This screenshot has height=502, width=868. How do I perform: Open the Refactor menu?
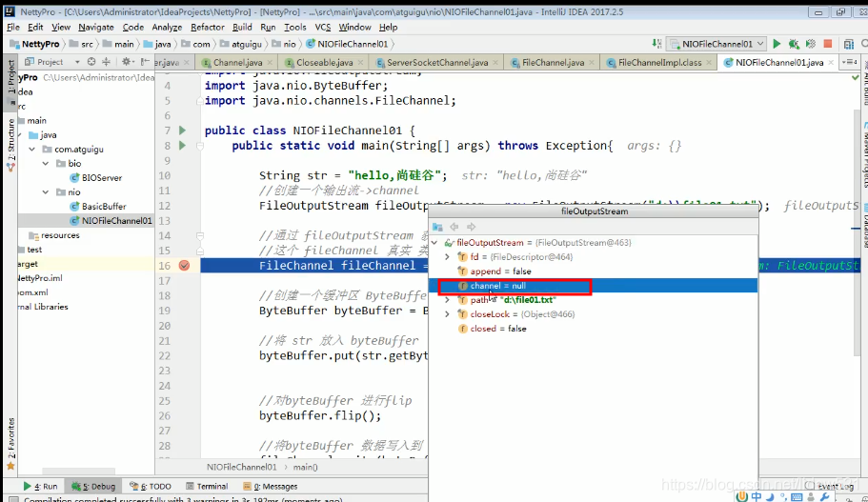(x=207, y=27)
